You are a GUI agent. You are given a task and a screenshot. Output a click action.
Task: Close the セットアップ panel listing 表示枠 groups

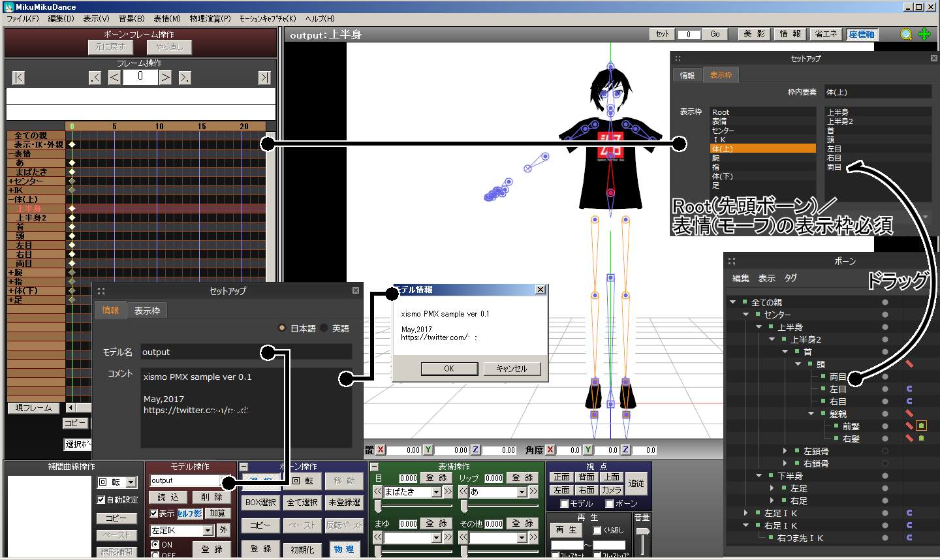tap(934, 58)
